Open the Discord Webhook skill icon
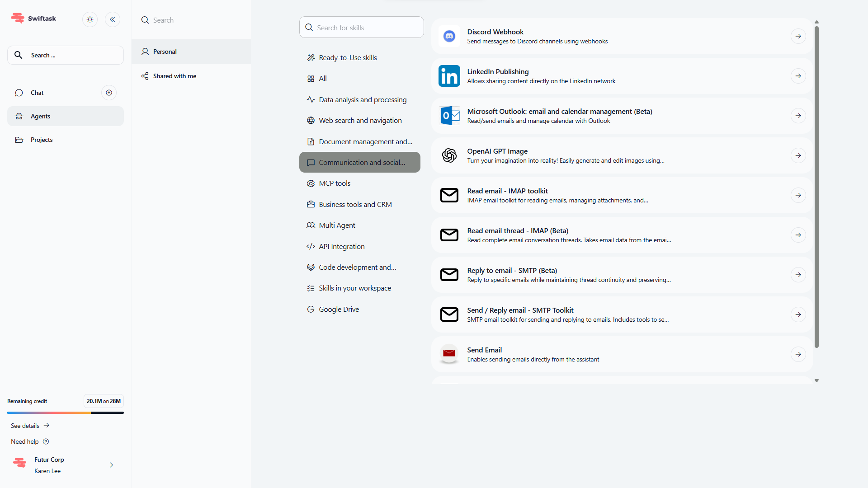 click(x=449, y=36)
